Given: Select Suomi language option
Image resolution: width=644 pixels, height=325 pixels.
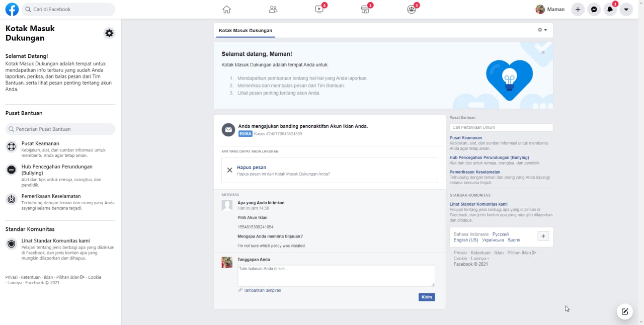Looking at the screenshot, I should tap(514, 240).
